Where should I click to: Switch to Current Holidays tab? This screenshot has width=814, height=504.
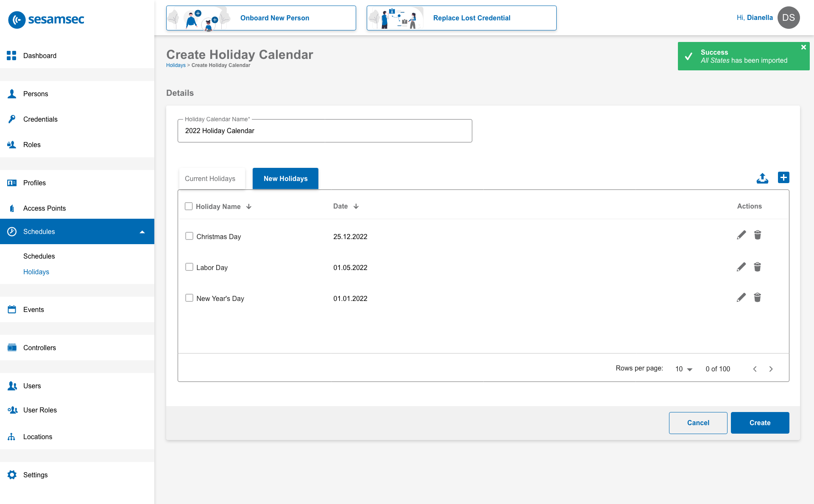[x=210, y=178]
